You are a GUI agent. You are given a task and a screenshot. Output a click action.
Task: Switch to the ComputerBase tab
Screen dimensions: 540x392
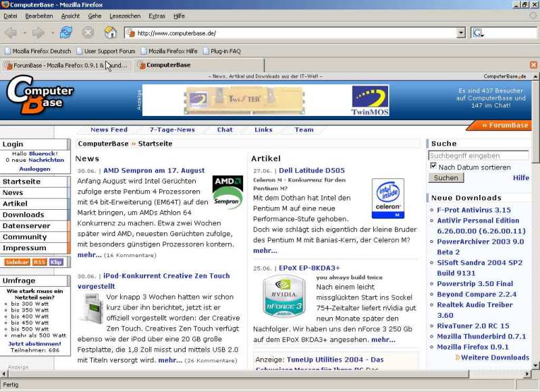[x=198, y=65]
